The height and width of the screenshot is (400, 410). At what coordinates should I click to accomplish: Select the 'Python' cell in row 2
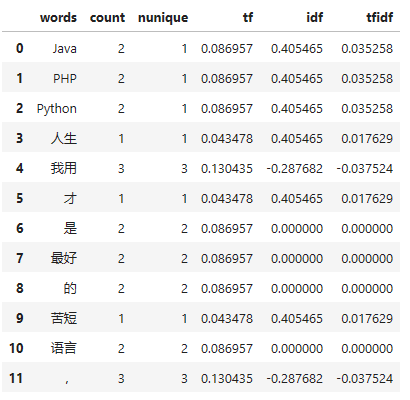tap(57, 109)
